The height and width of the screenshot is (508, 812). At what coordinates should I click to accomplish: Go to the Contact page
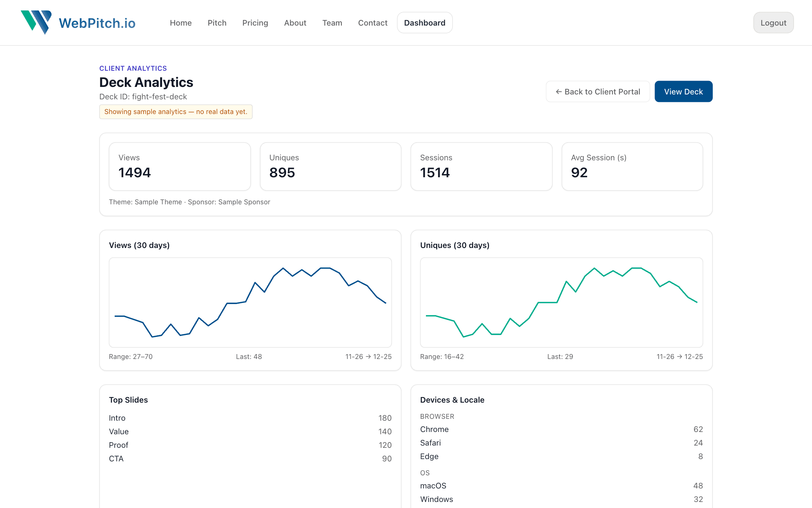pos(373,23)
